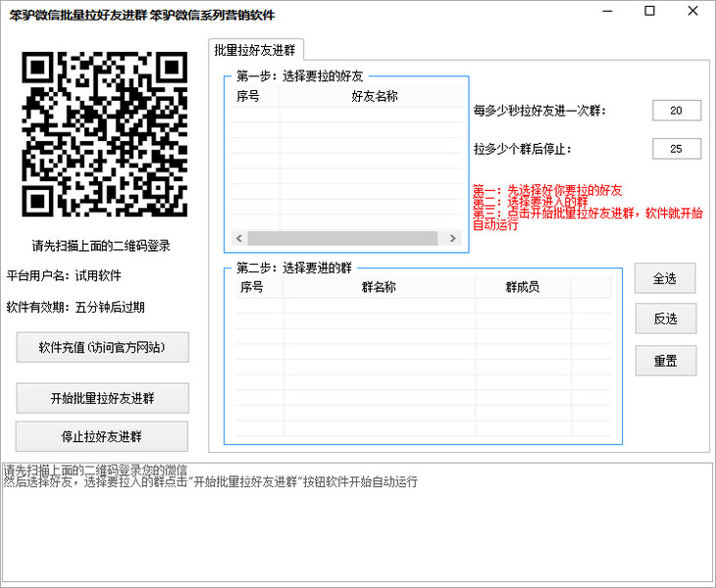716x588 pixels.
Task: Click the red instruction text 第一: 先选择好你要拉的好友
Action: 547,190
